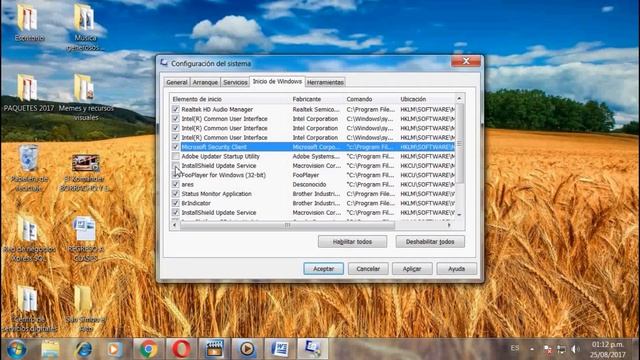Click the Deshabilitar todos button
Image resolution: width=640 pixels, height=360 pixels.
(x=430, y=242)
